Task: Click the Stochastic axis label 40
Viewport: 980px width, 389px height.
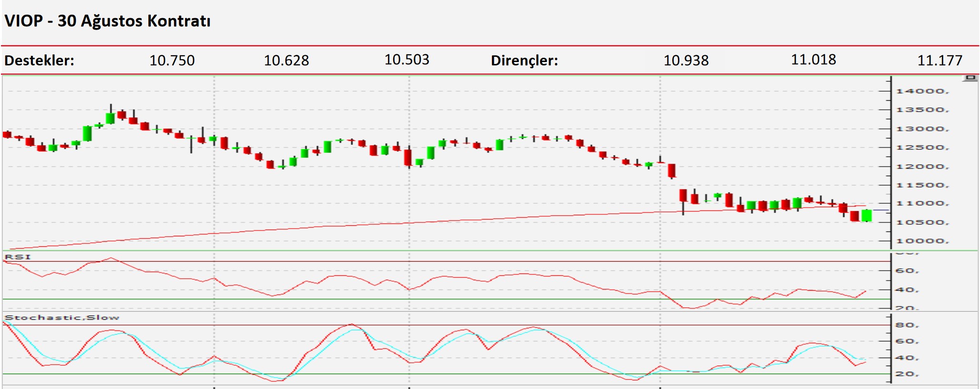Action: tap(907, 358)
